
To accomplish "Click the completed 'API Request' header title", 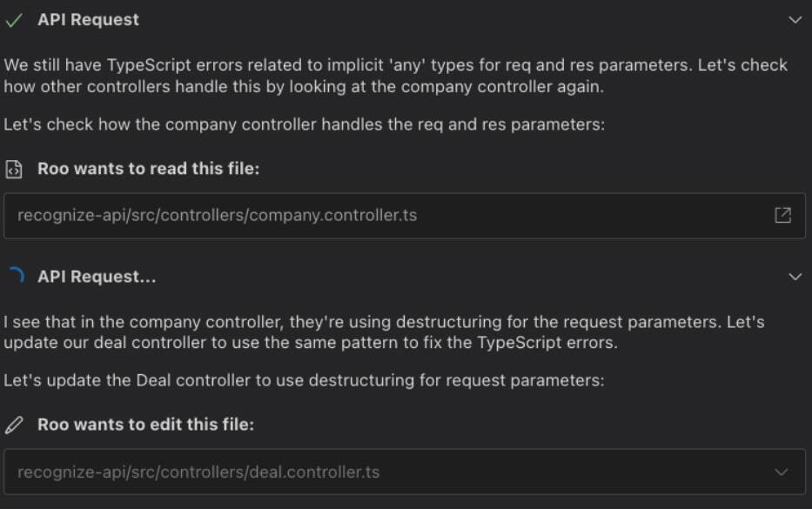I will (x=88, y=20).
